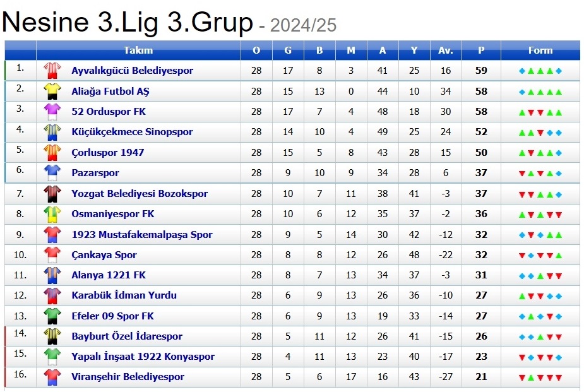Image resolution: width=584 pixels, height=392 pixels.
Task: Open the Yozgat Belediyesi Bozokspor team link
Action: click(139, 194)
